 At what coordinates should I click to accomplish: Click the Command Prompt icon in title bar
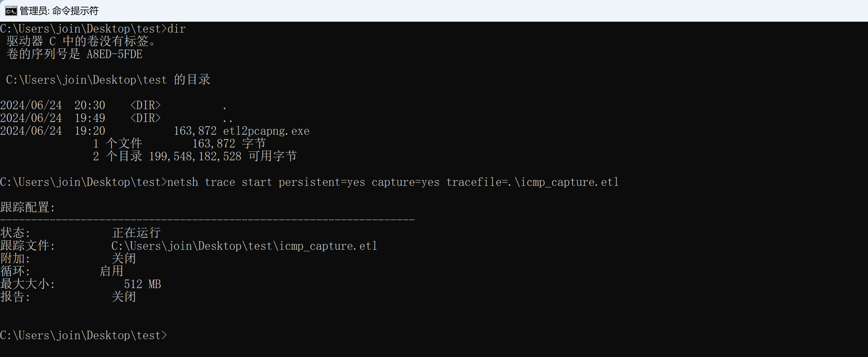(11, 11)
